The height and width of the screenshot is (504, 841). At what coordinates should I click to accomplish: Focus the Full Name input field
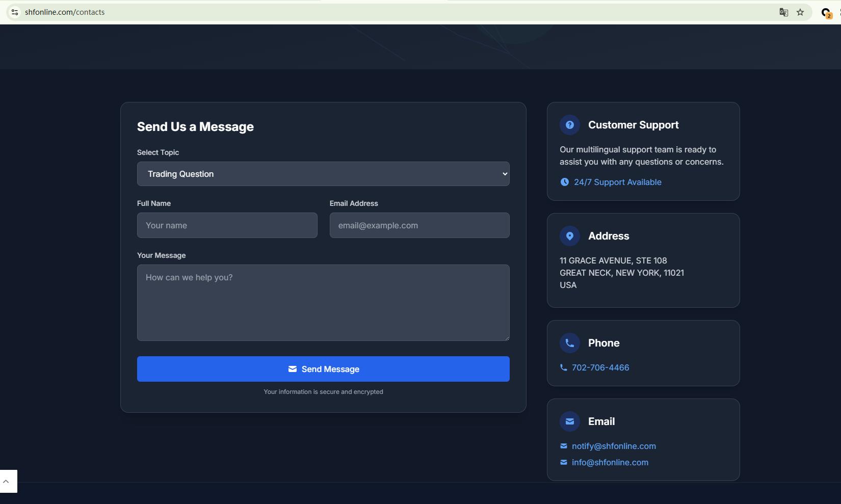click(x=227, y=225)
